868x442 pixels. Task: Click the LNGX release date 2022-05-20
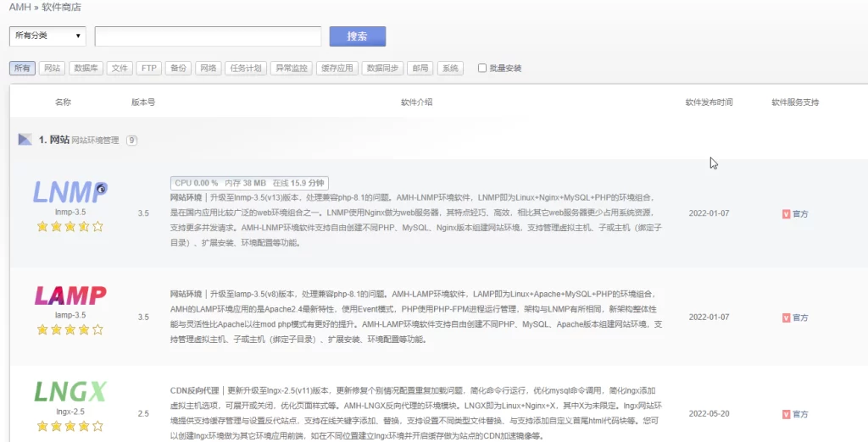(x=709, y=414)
